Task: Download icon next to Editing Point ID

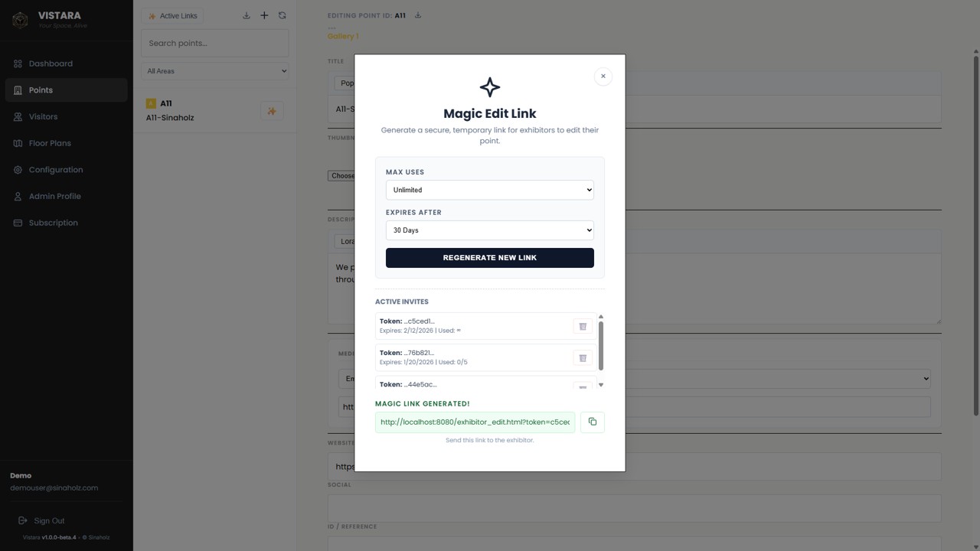Action: 418,15
